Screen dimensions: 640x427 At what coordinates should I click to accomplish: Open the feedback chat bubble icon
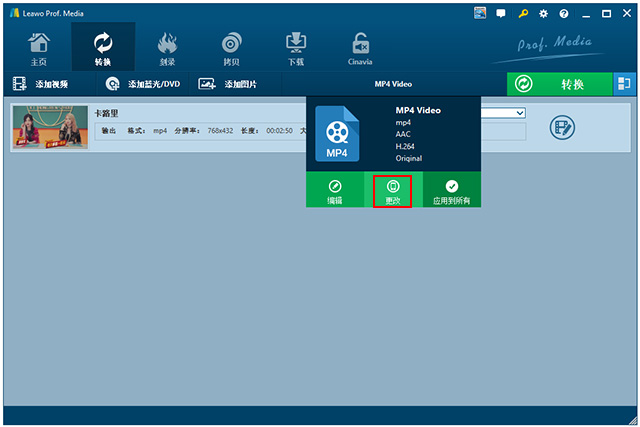(x=501, y=13)
